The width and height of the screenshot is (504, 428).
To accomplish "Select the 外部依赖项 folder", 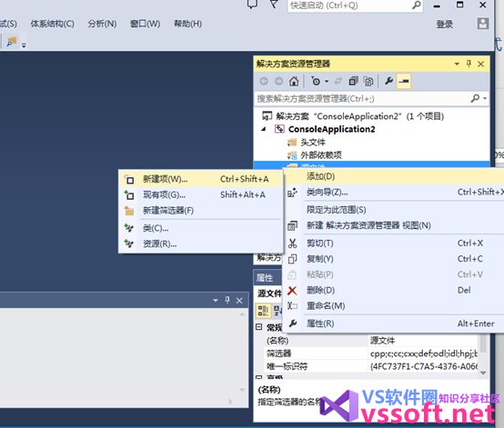I will pos(321,155).
